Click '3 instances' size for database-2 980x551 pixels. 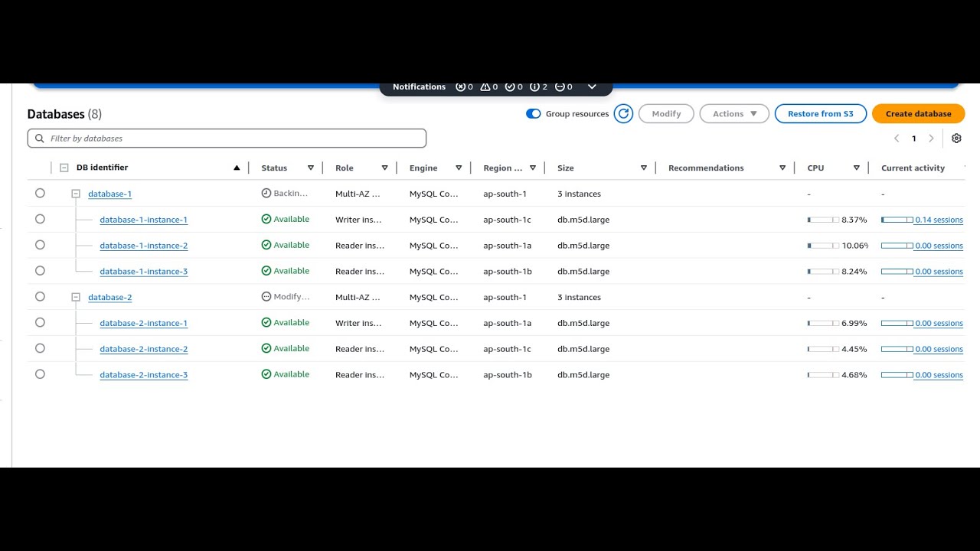point(579,297)
